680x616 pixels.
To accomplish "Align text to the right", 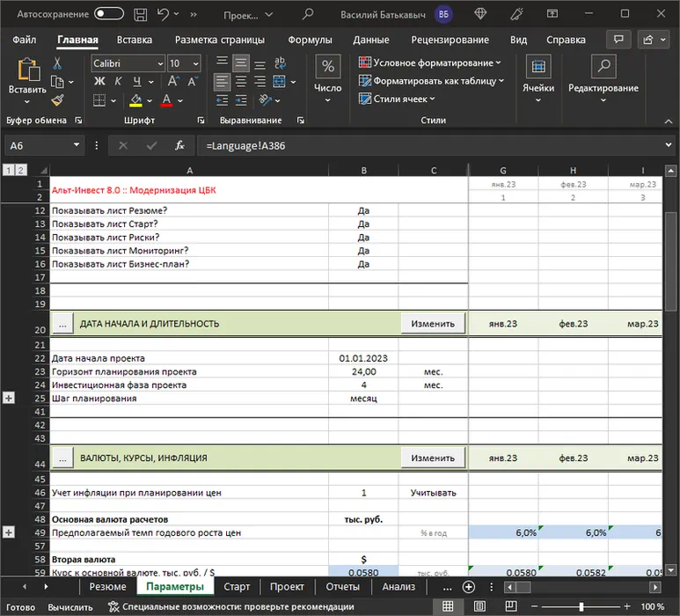I will click(260, 82).
